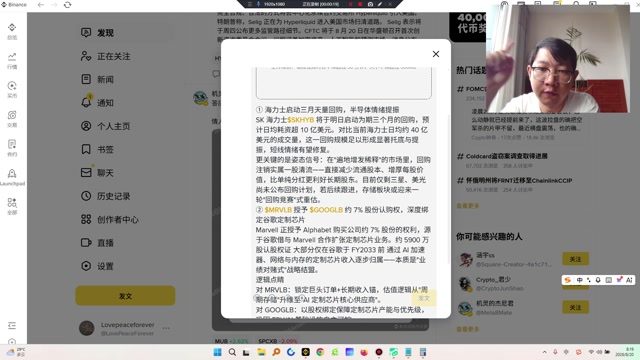The width and height of the screenshot is (640, 360).
Task: Click the $GOOGLB ticker tag in post
Action: 326,210
